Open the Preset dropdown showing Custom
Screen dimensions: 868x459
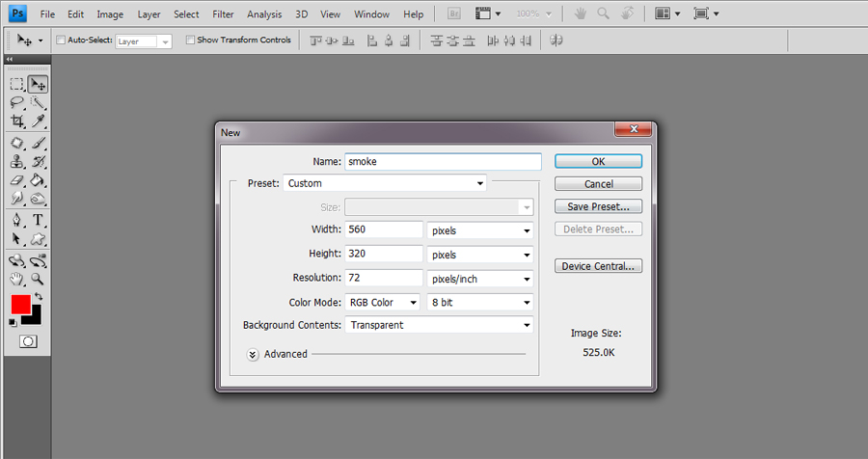click(385, 183)
